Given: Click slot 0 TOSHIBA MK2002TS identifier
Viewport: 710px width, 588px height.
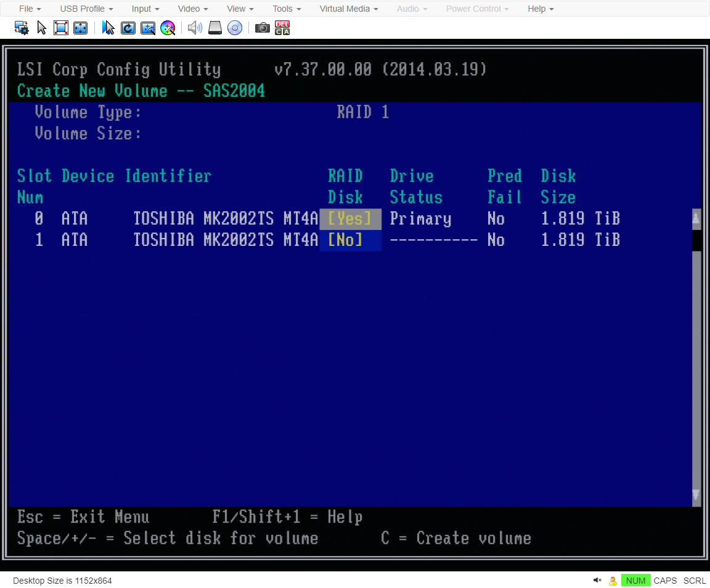Looking at the screenshot, I should 226,219.
